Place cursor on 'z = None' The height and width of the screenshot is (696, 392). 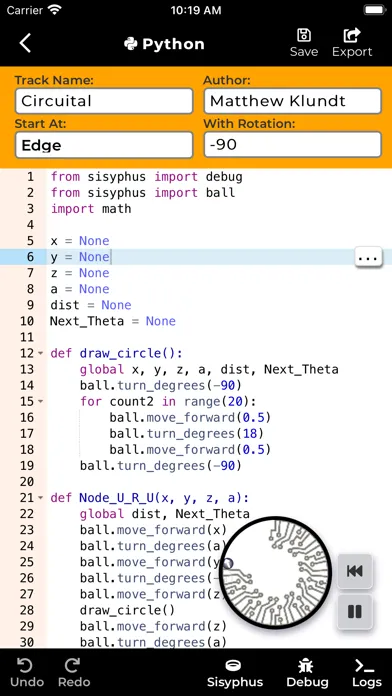[80, 273]
